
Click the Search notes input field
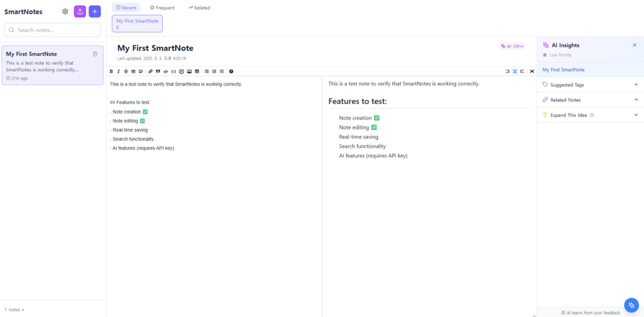[x=53, y=30]
